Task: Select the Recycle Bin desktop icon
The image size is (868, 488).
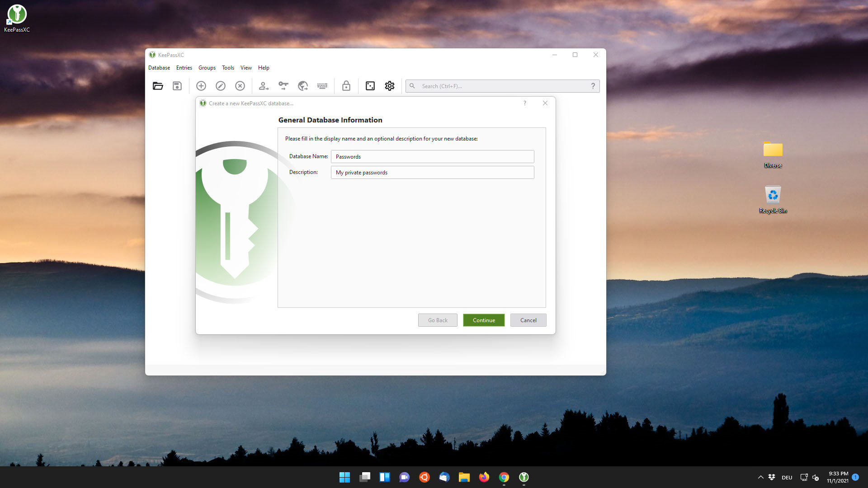Action: click(773, 199)
